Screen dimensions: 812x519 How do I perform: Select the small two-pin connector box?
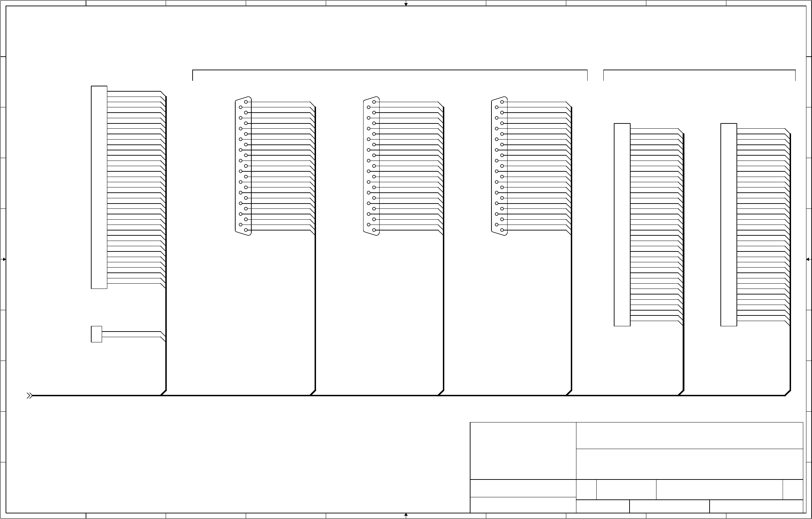tap(96, 334)
